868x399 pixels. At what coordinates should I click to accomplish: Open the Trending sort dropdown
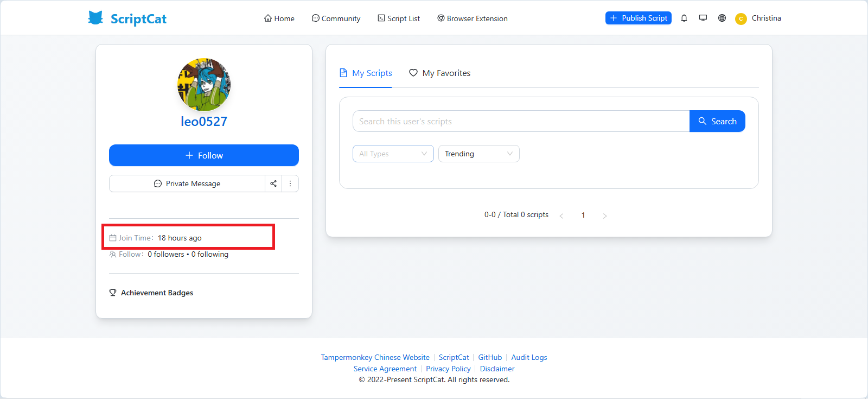coord(478,154)
